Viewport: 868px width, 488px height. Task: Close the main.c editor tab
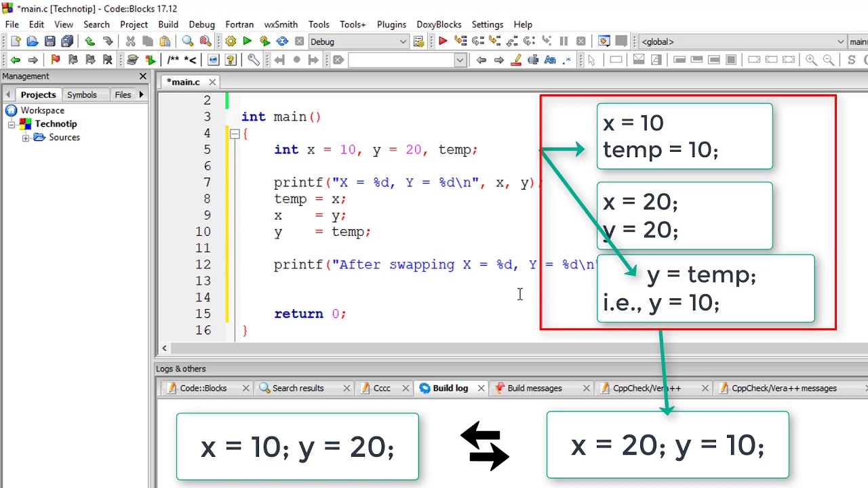click(x=212, y=82)
